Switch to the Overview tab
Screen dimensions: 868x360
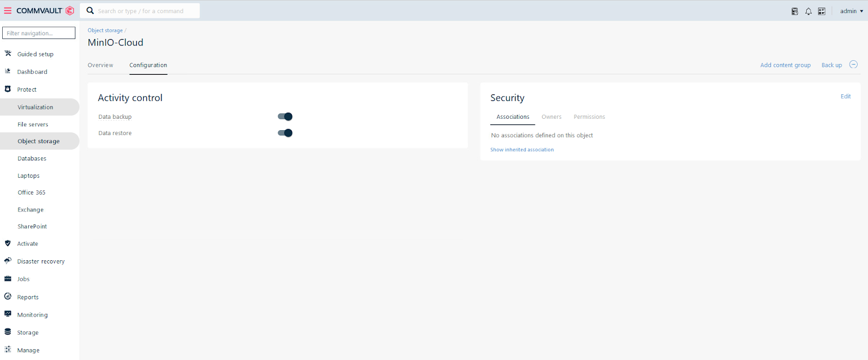tap(100, 65)
